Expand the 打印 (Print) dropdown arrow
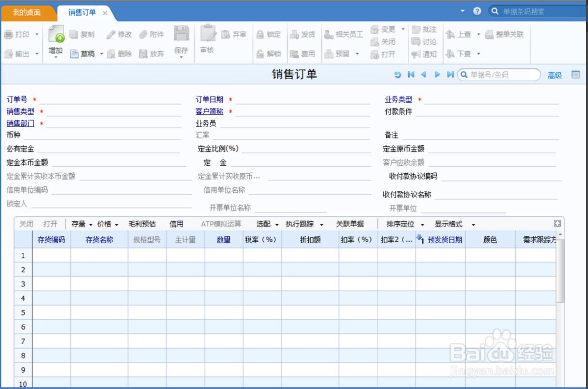 click(x=37, y=35)
